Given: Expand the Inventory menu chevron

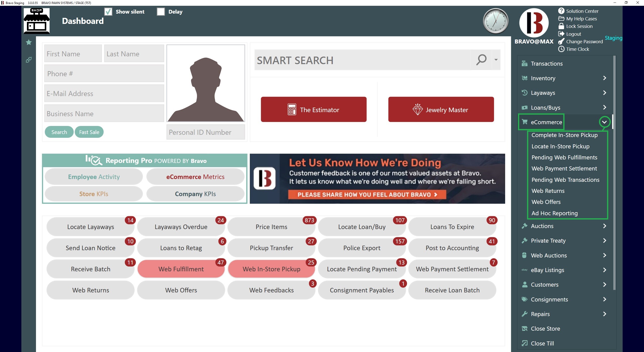Looking at the screenshot, I should (605, 78).
